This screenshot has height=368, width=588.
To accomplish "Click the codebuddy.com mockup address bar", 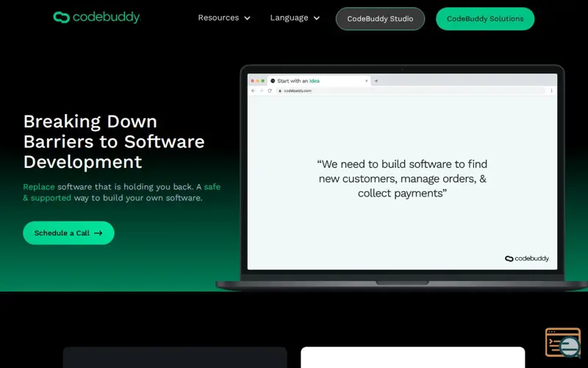I will click(x=411, y=91).
